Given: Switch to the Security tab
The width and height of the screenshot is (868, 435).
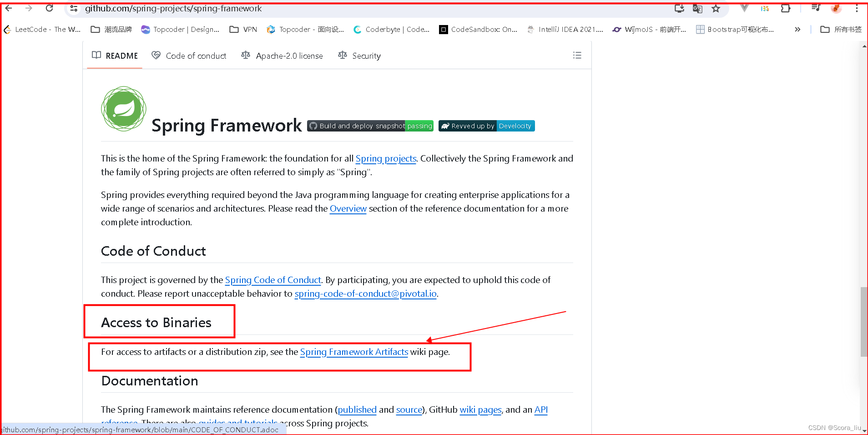Looking at the screenshot, I should pos(359,56).
